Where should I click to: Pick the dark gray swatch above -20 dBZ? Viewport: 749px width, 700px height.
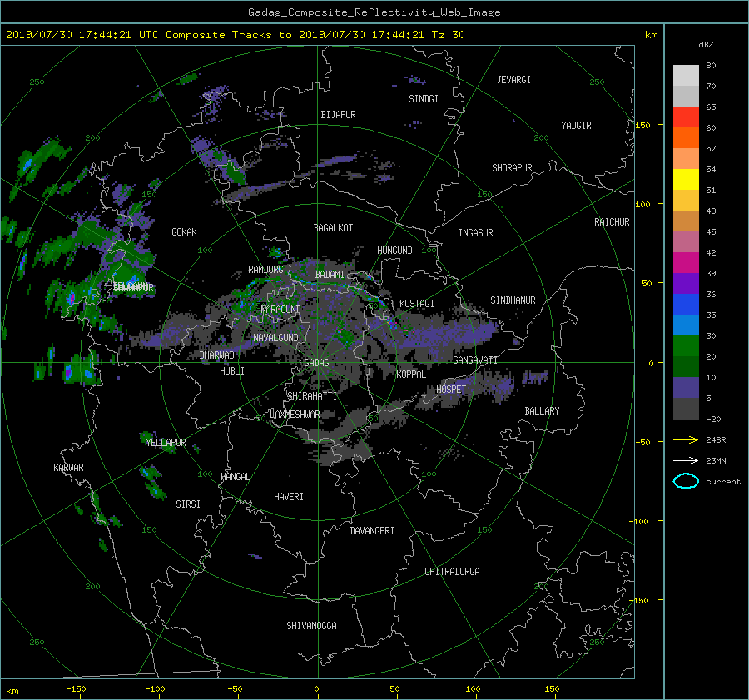click(x=686, y=408)
